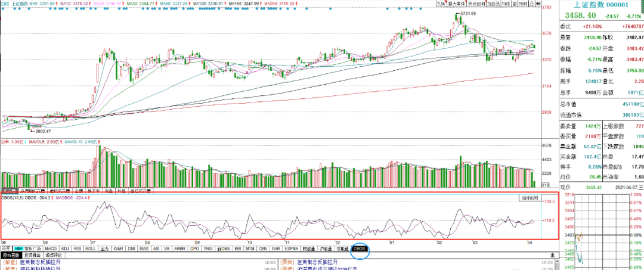Switch to MACD indicator

(51, 249)
